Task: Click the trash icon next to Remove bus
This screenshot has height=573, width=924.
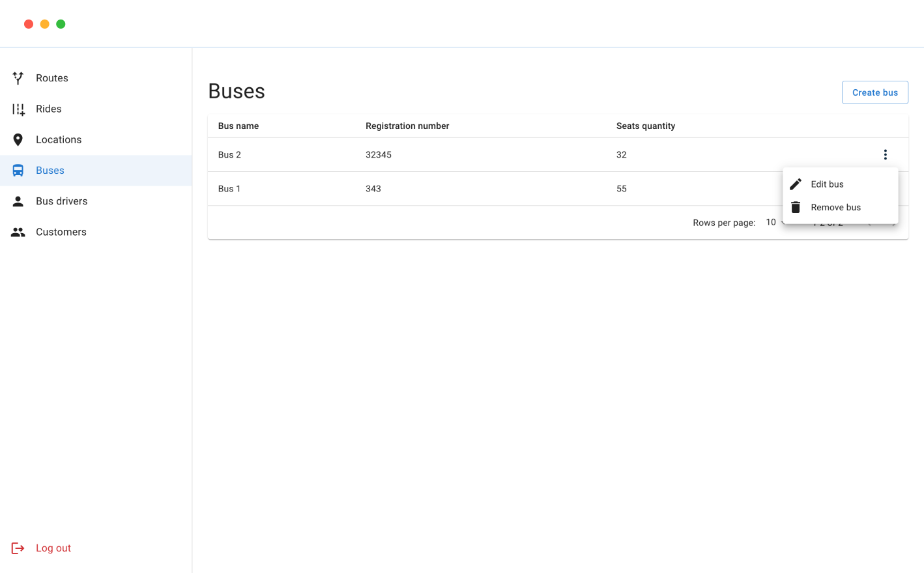Action: click(796, 207)
